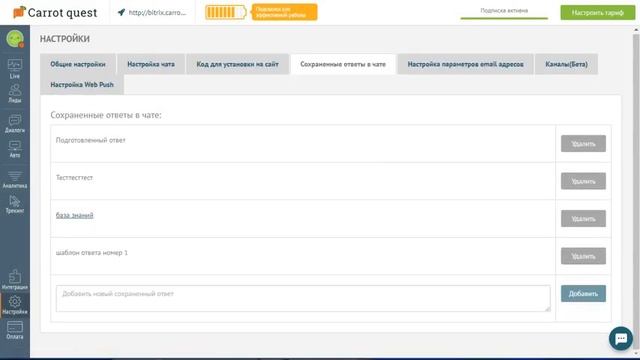640x360 pixels.
Task: Click the Добавить button
Action: 583,294
